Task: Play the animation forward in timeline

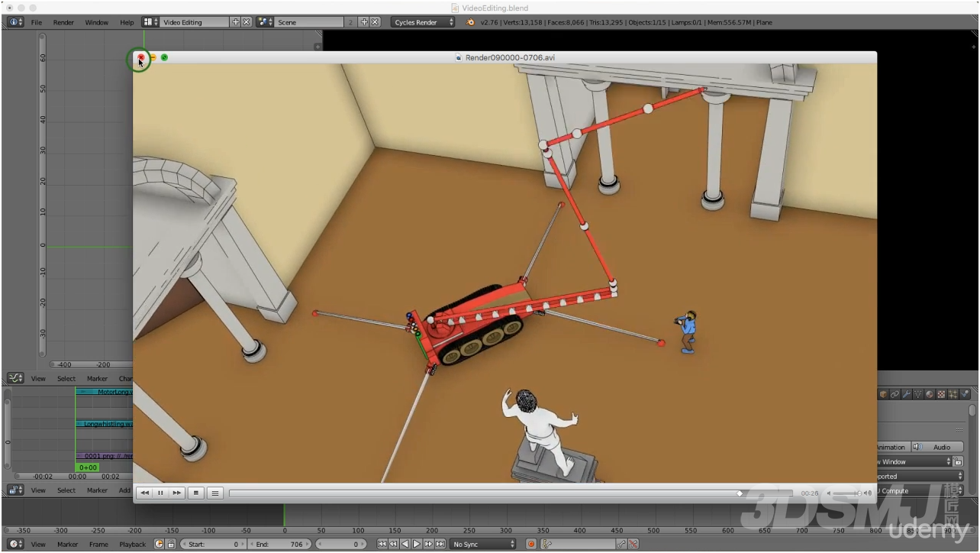Action: (x=417, y=544)
